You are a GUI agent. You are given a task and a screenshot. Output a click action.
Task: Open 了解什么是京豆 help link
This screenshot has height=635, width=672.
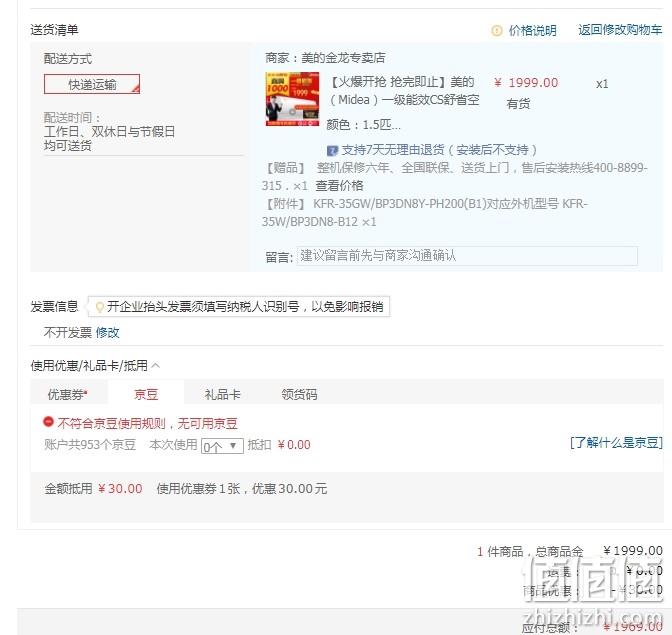coord(616,443)
